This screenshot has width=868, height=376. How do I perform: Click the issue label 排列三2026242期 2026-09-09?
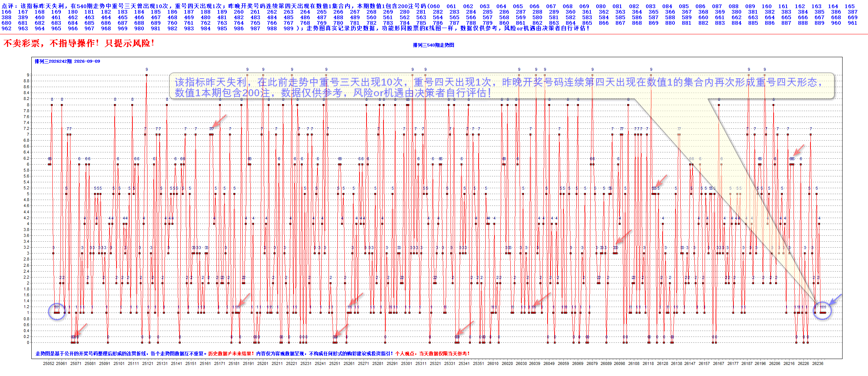click(x=67, y=61)
